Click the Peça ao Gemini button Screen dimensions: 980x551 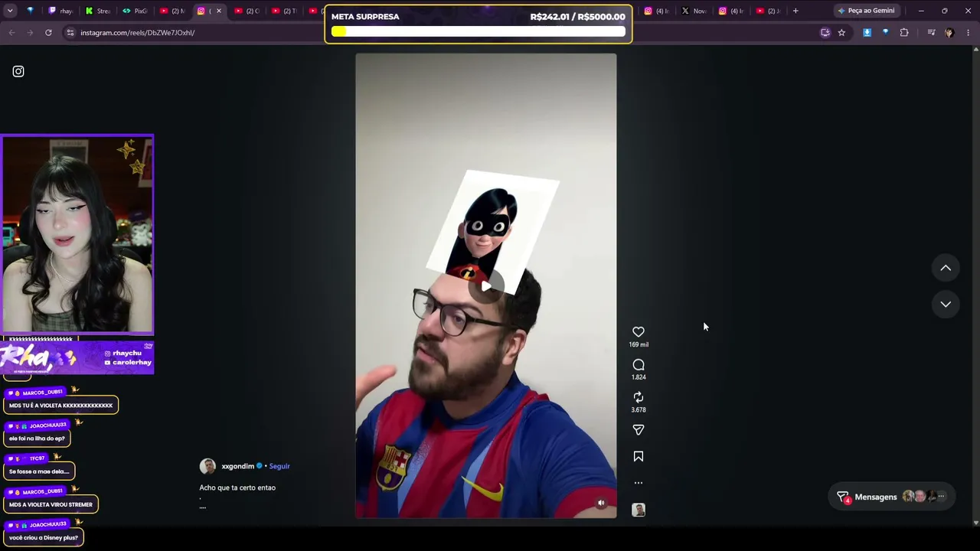[x=867, y=11]
